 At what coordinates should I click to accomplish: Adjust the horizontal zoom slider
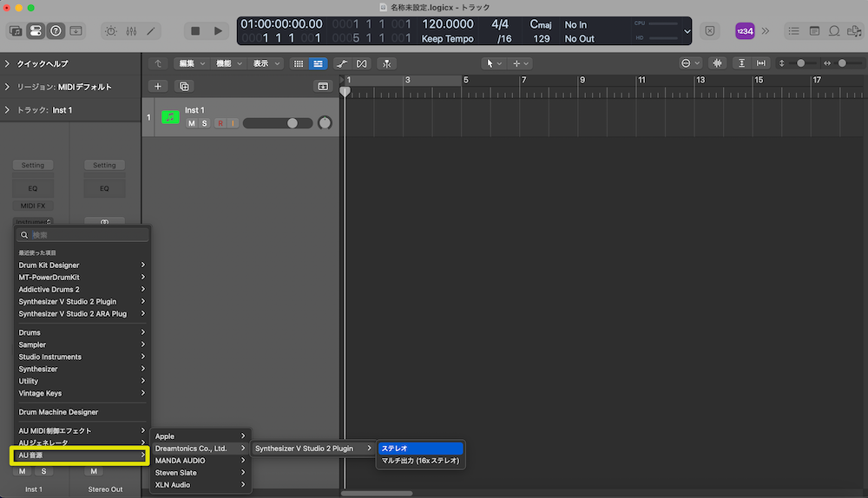tap(842, 63)
